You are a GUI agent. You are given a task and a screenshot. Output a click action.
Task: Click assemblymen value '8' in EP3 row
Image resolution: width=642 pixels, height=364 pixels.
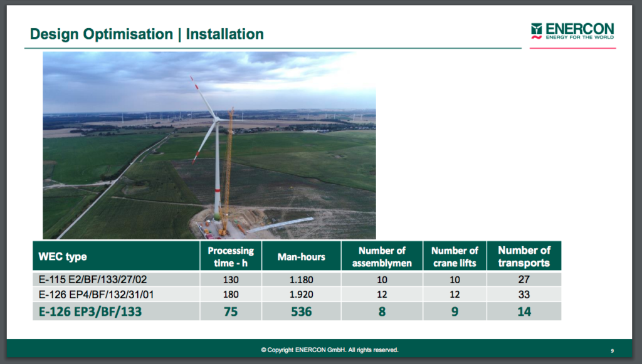(x=382, y=311)
